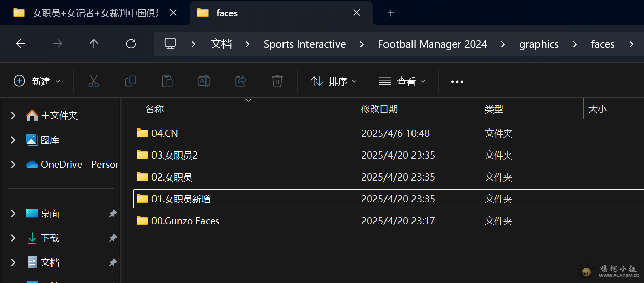This screenshot has width=644, height=283.
Task: Expand the OneDrive sidebar entry
Action: [x=13, y=165]
